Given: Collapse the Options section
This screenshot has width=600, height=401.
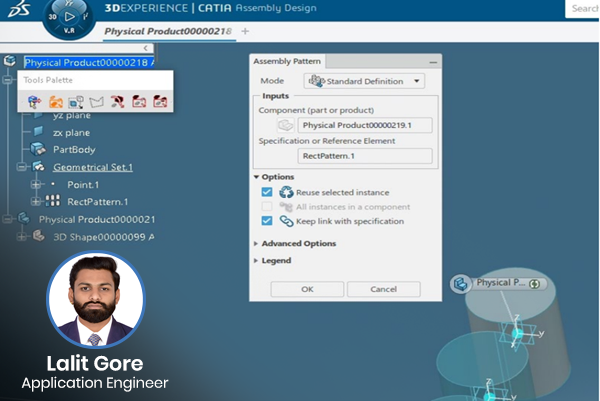Looking at the screenshot, I should [256, 177].
